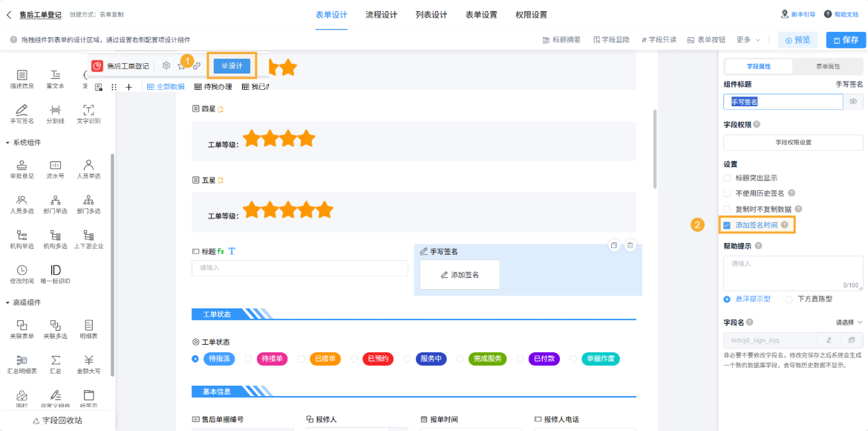Image resolution: width=868 pixels, height=431 pixels.
Task: Pick the 关联表单 component
Action: [22, 330]
